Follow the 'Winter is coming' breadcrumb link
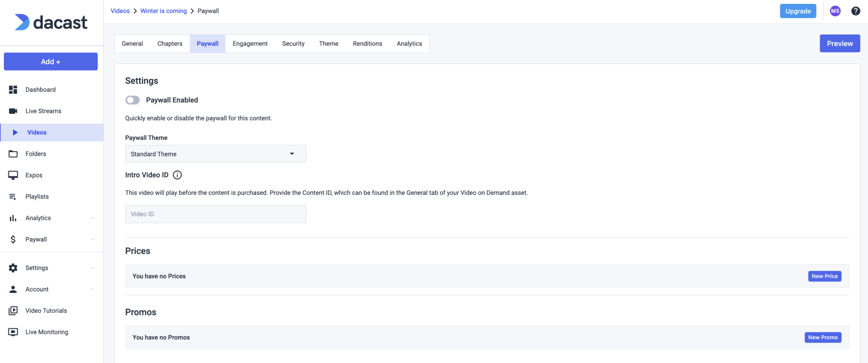This screenshot has width=868, height=363. [164, 11]
